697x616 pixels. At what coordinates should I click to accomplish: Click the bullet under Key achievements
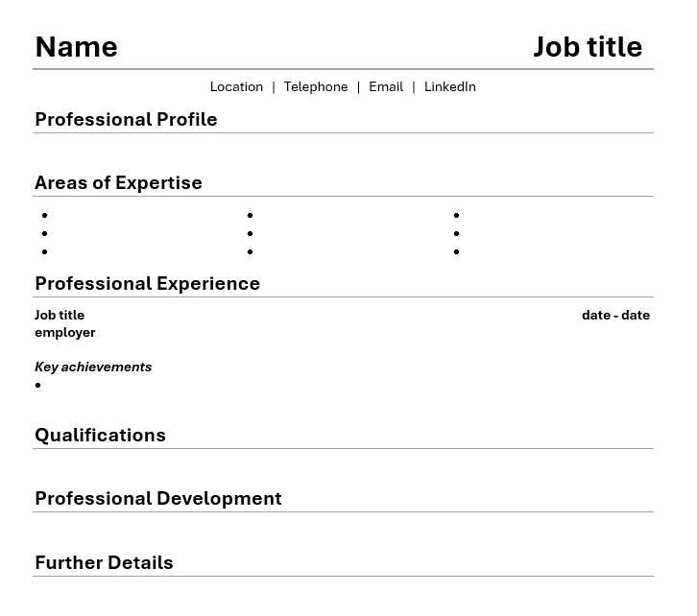37,385
